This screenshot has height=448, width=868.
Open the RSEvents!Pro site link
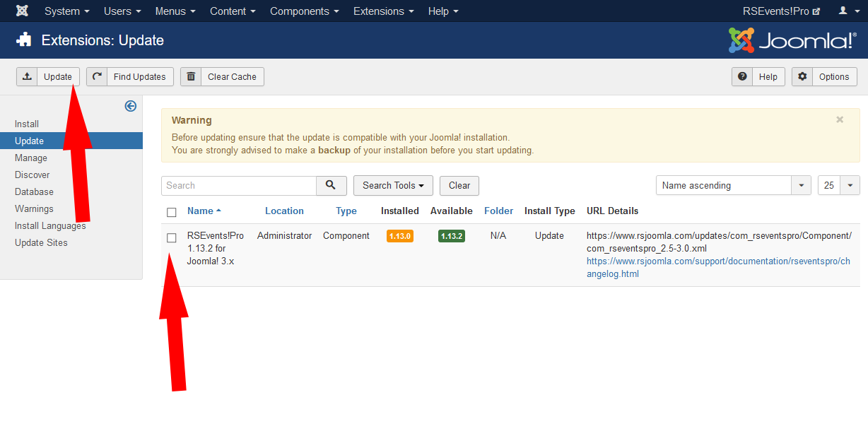781,11
